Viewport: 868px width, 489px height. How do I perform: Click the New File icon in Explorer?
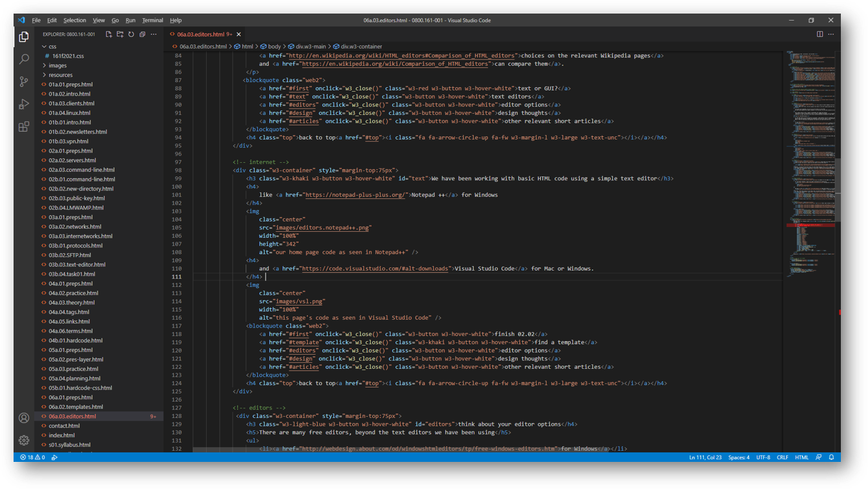click(109, 34)
